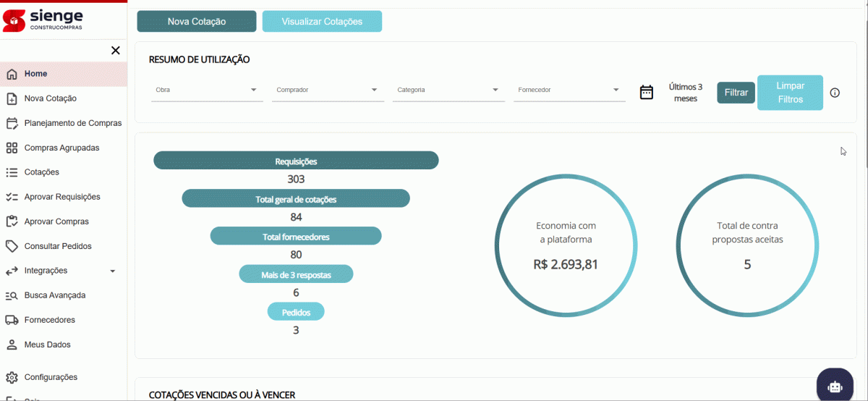Open the Aprovar Requisições menu item
Screen dimensions: 868x401
pos(64,197)
